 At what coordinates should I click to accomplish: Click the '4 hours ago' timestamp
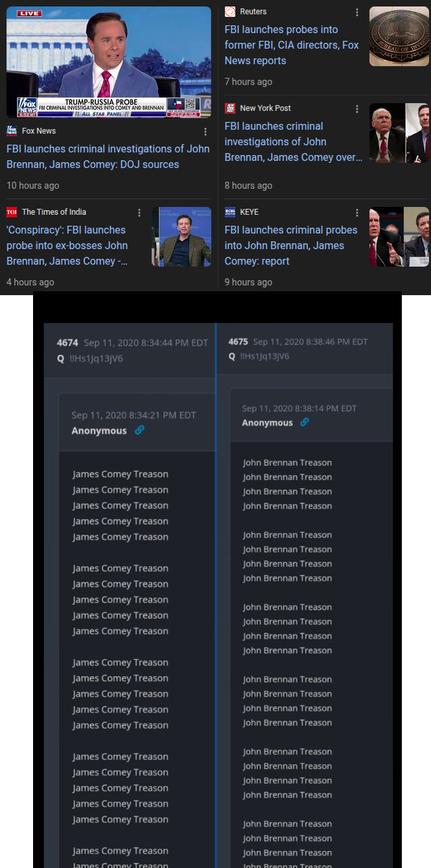click(x=30, y=282)
